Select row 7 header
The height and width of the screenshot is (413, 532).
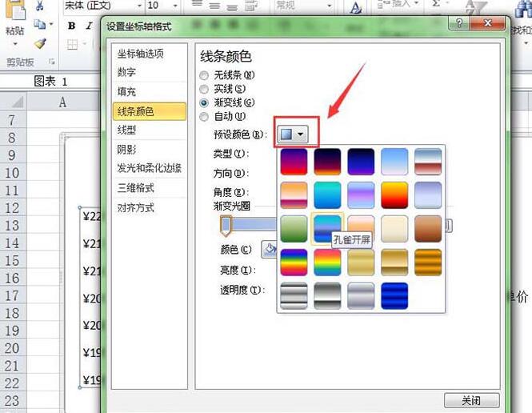pos(12,120)
